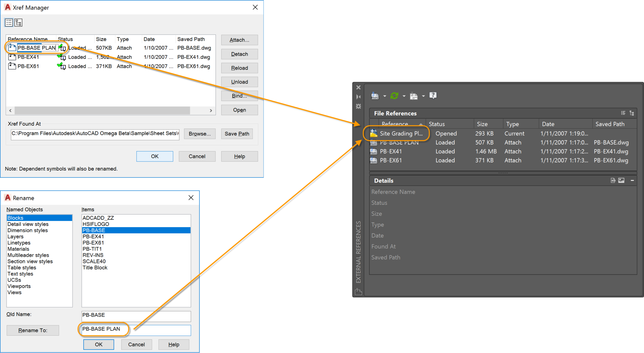Switch Xref Manager to tree view

(x=18, y=22)
